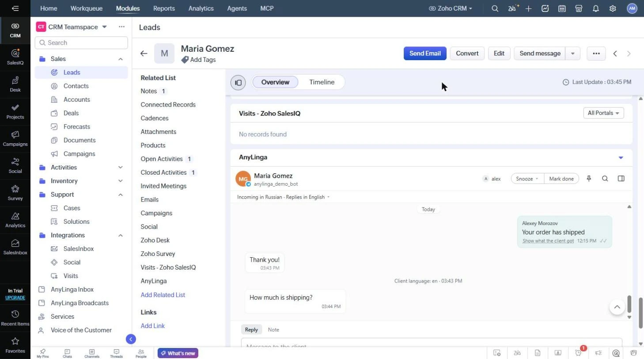
Task: Search within the AnyLinga conversation
Action: [x=605, y=179]
